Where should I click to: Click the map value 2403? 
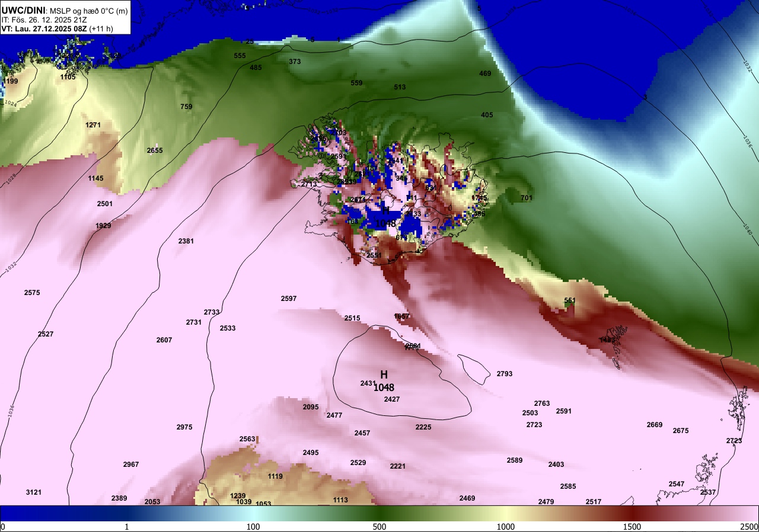[x=556, y=464]
